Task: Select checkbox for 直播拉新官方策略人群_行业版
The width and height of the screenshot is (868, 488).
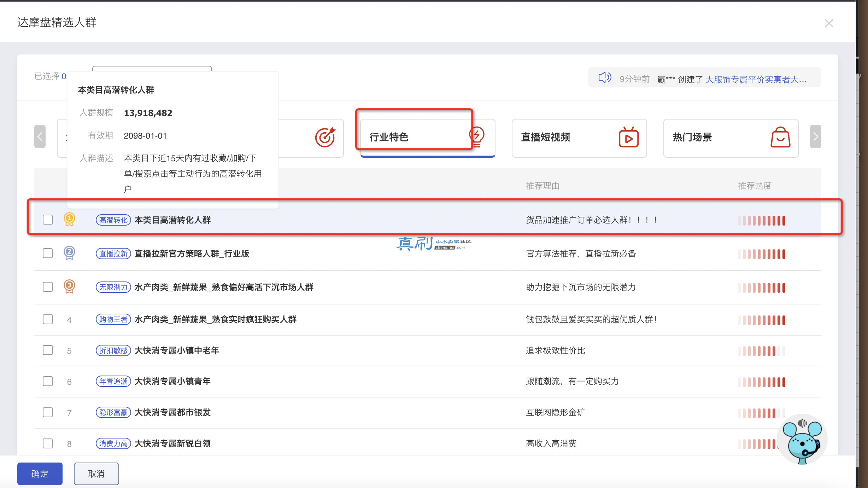Action: click(48, 253)
